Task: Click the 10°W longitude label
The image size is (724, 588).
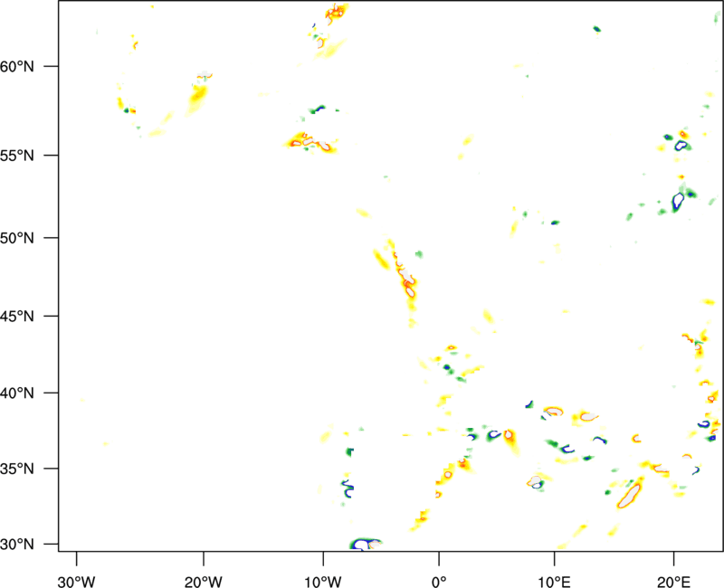Action: [323, 582]
